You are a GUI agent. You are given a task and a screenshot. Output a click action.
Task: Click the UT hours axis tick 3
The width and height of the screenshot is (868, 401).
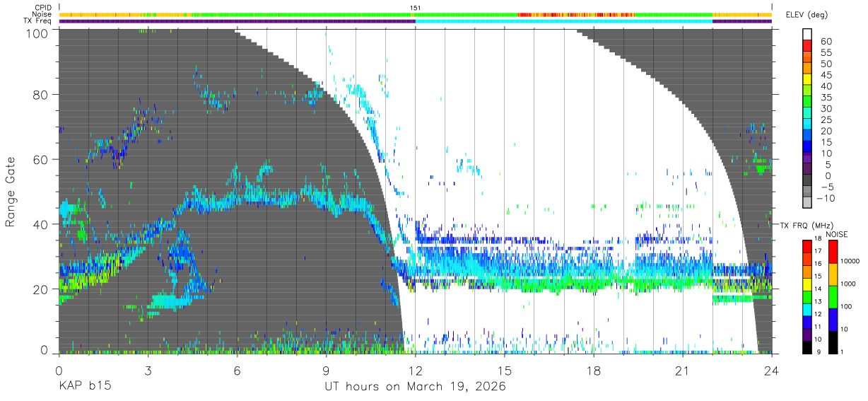147,370
